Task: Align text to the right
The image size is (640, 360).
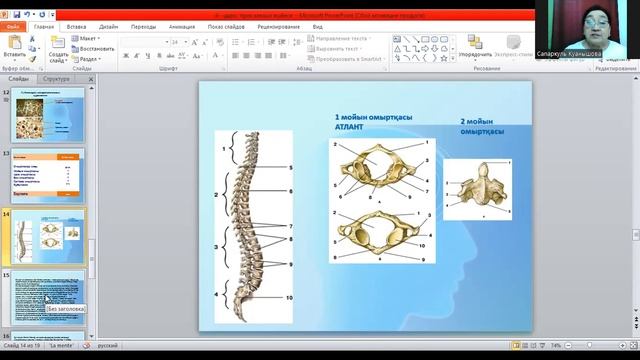Action: [258, 56]
